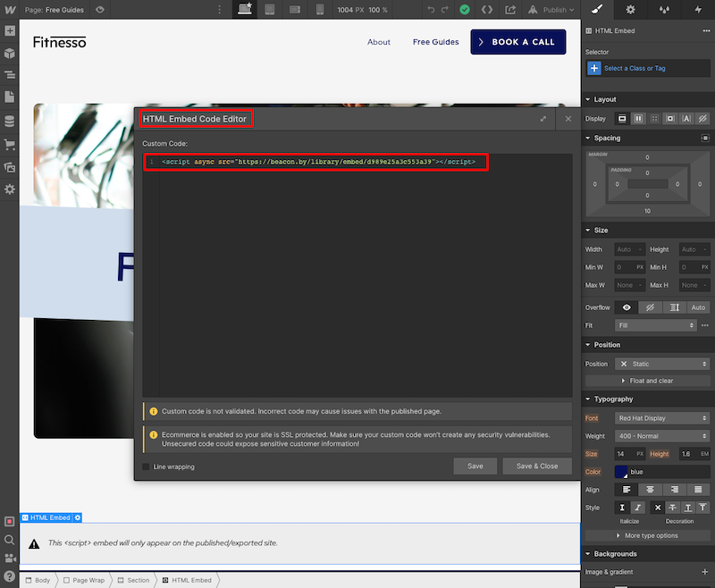Open the search magnifier tool

[10, 540]
